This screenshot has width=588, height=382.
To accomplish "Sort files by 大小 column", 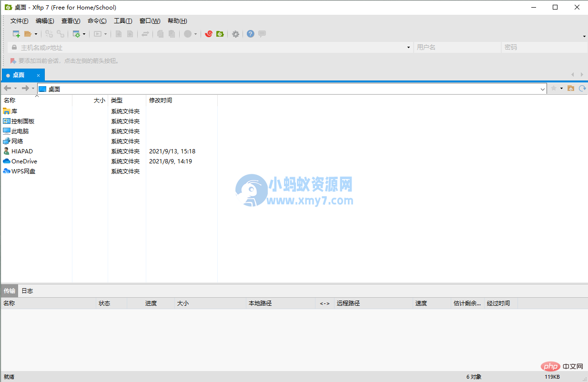I will click(x=90, y=101).
